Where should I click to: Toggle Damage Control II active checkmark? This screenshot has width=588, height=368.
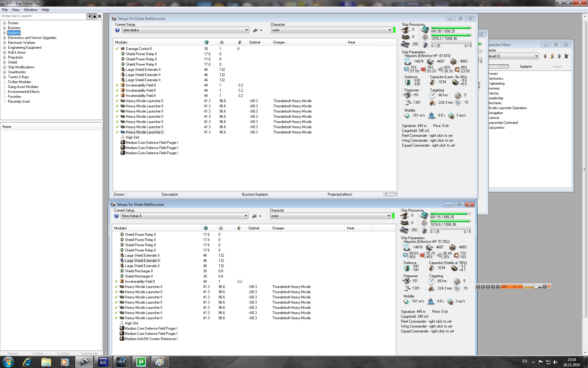click(x=117, y=49)
